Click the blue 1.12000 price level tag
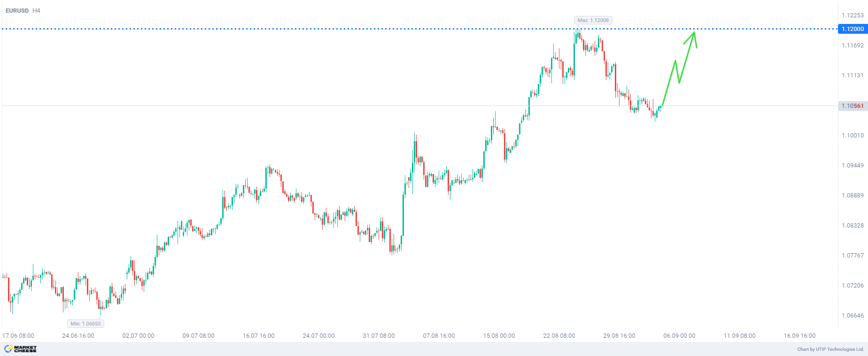Screen dimensions: 868x356 coord(852,29)
